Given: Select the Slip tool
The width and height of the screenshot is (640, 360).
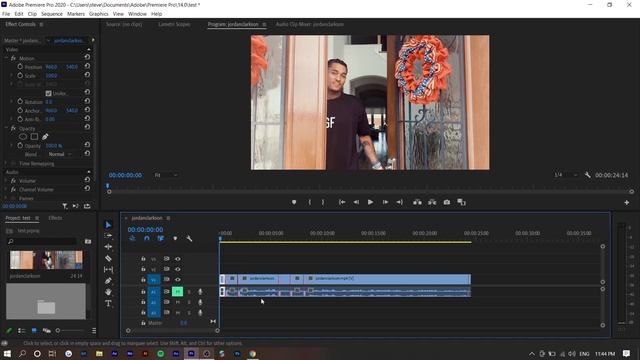Looking at the screenshot, I should click(108, 270).
